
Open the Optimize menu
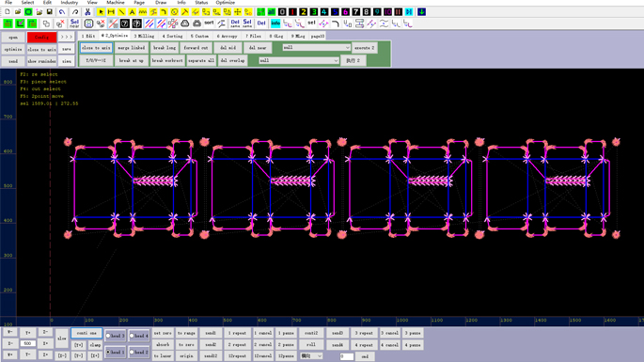[225, 3]
